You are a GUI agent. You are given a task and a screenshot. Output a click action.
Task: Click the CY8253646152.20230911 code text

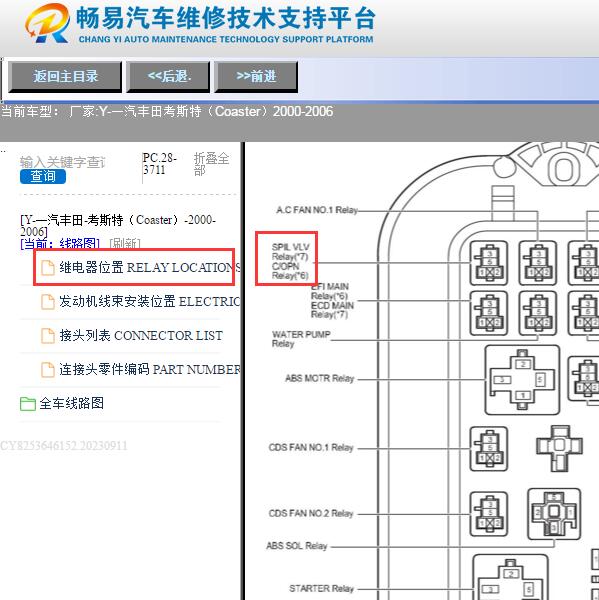[x=64, y=446]
